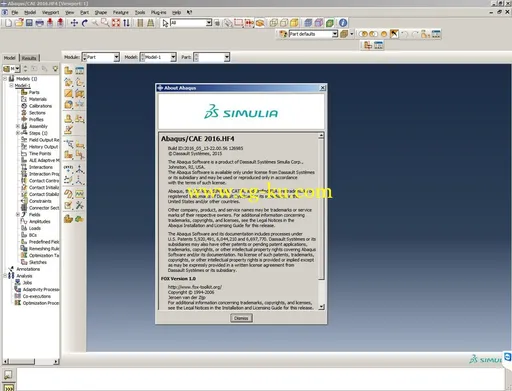Collapse the Model-1 tree node
This screenshot has height=391, width=512.
(11, 86)
